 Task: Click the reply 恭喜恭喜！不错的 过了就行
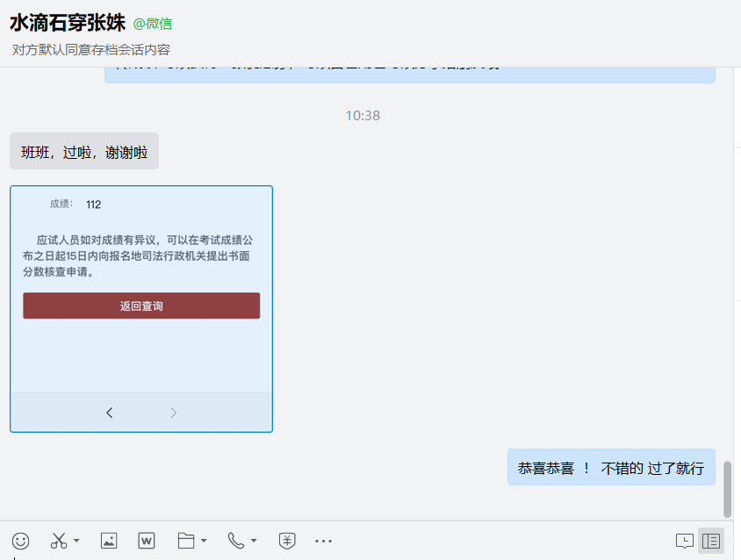pyautogui.click(x=611, y=467)
